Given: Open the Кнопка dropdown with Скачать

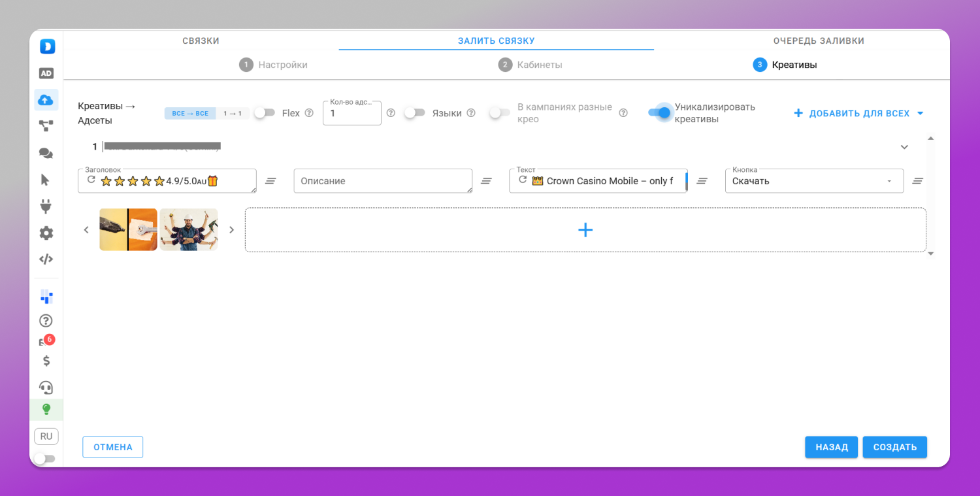Looking at the screenshot, I should click(814, 181).
